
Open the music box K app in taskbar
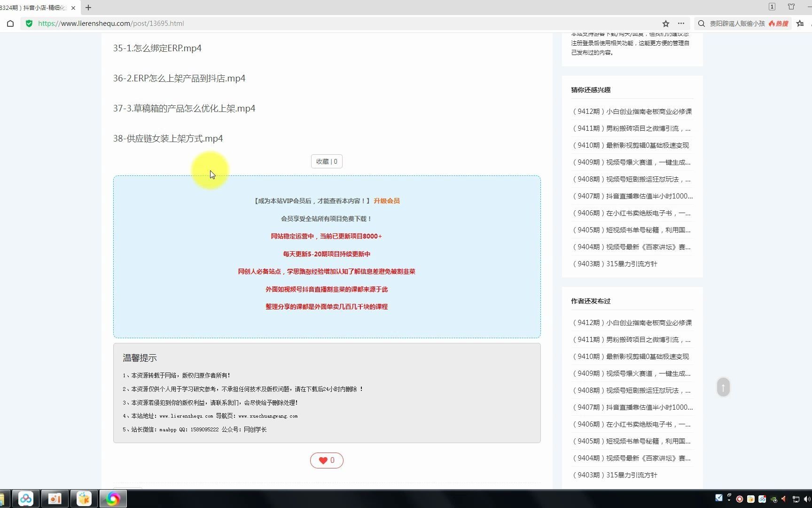84,499
